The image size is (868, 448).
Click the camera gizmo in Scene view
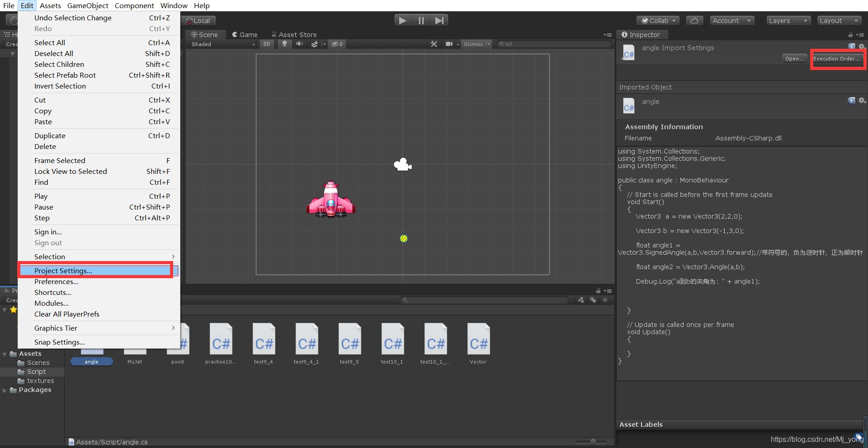(x=402, y=165)
